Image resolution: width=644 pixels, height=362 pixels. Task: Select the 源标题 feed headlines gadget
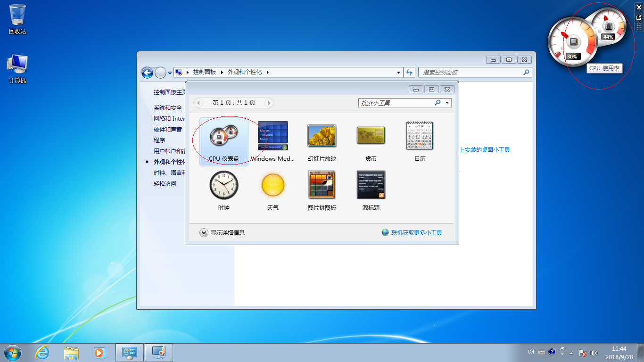[371, 191]
